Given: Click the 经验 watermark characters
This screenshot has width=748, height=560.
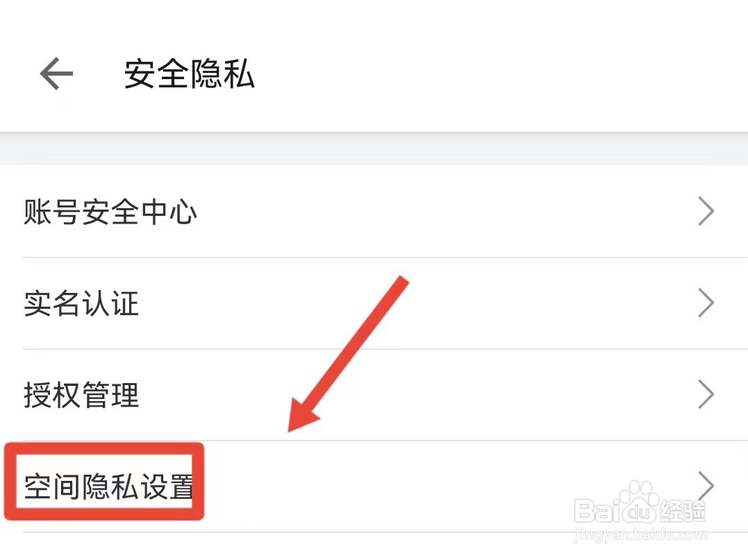Looking at the screenshot, I should coord(682,511).
